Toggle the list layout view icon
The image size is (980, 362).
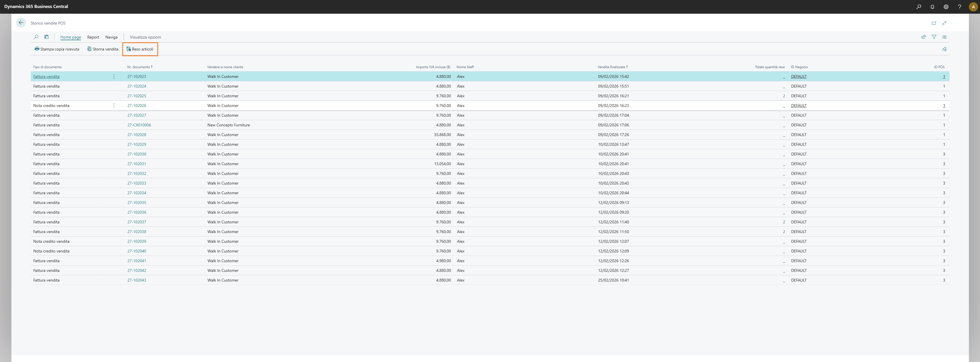[x=944, y=37]
